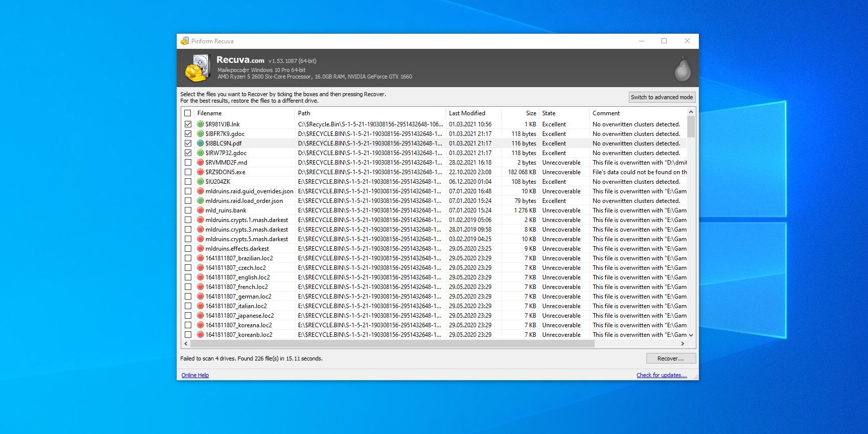Click the Recover... button
The width and height of the screenshot is (868, 434).
point(671,358)
